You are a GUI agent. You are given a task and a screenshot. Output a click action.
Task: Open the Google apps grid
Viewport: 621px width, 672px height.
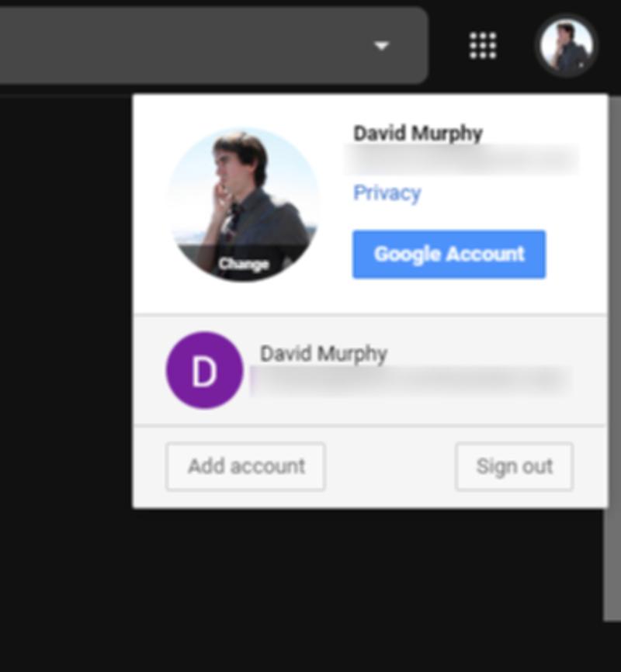point(483,46)
